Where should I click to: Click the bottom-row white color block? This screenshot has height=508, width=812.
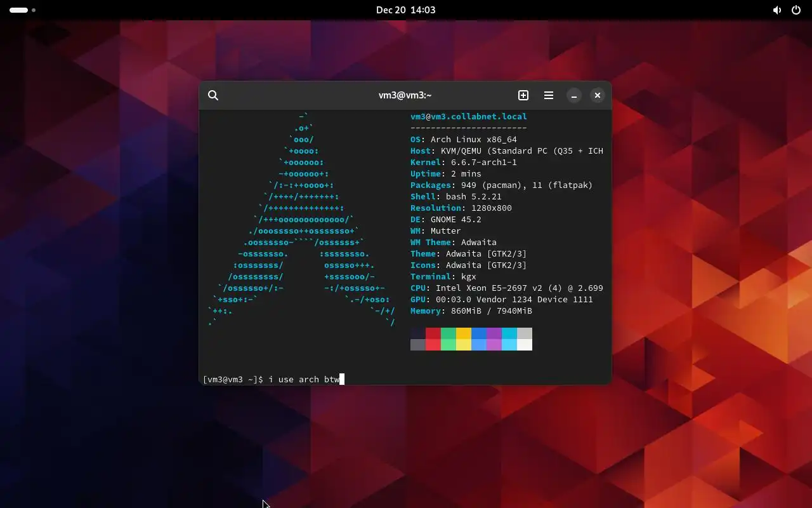pos(525,345)
